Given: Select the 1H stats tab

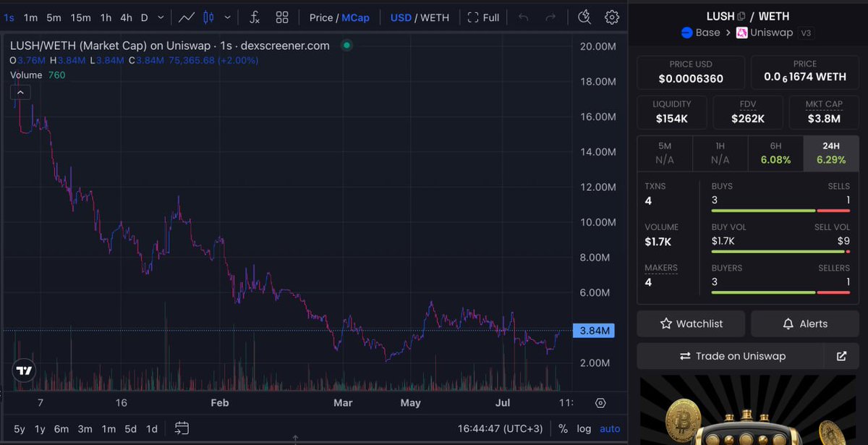Looking at the screenshot, I should [x=720, y=153].
